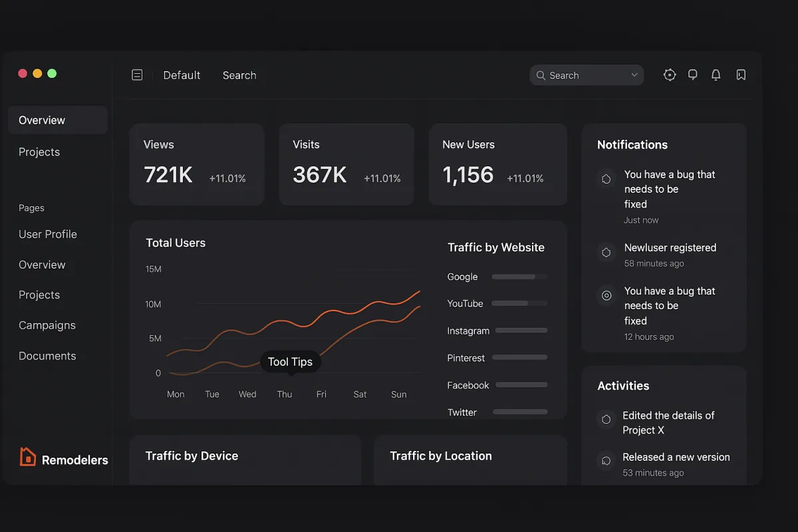Click the YouTube traffic bar

(519, 303)
